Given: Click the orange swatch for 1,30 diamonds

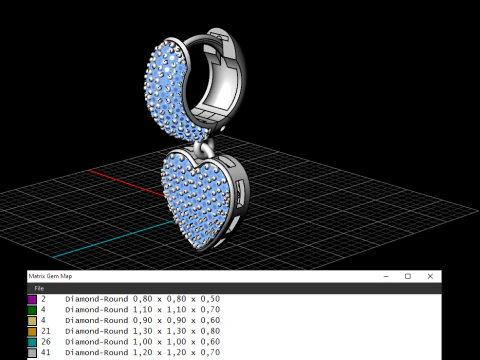Looking at the screenshot, I should coord(32,331).
